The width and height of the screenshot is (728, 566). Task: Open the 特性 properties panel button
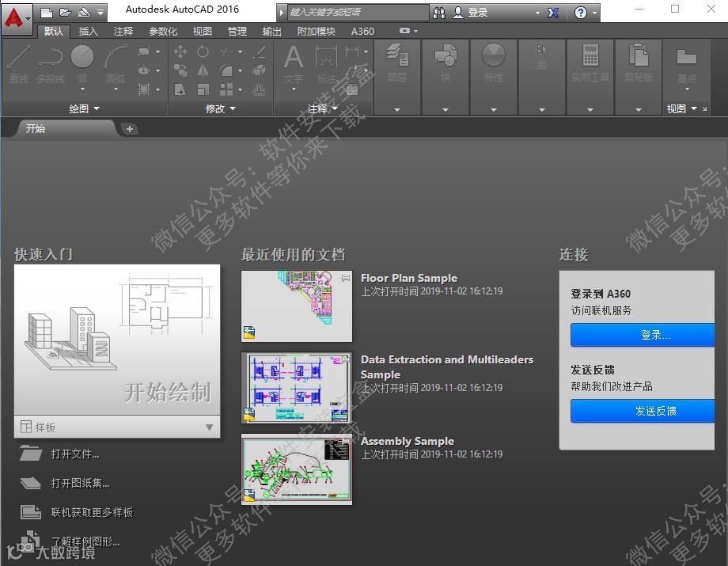[494, 63]
